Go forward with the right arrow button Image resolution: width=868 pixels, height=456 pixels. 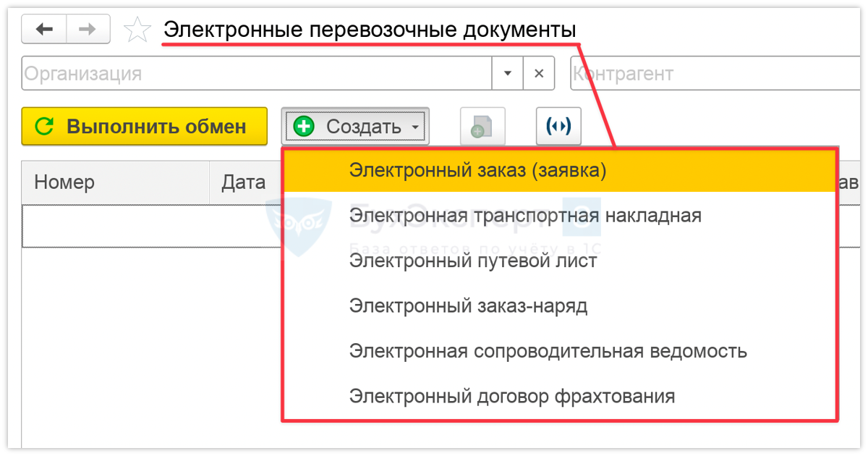pyautogui.click(x=88, y=29)
